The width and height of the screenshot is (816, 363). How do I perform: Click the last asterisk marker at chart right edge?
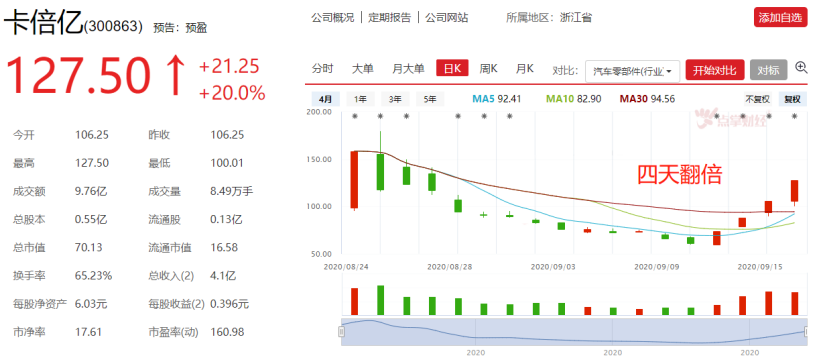tap(794, 116)
